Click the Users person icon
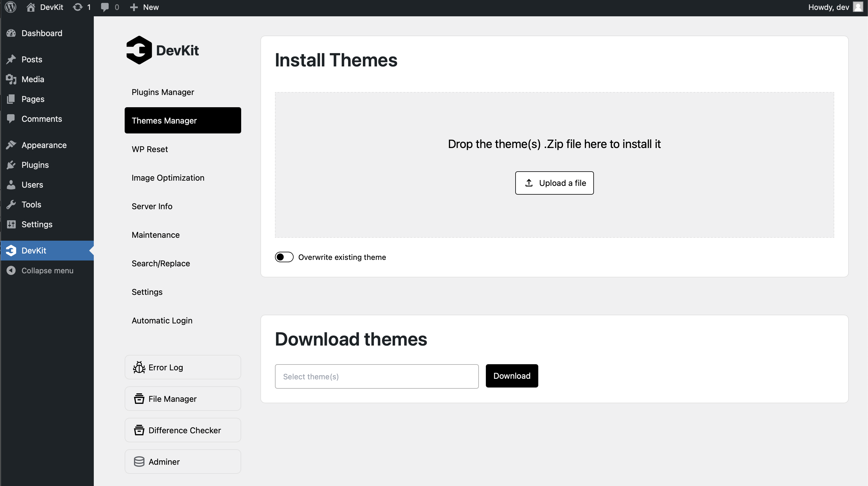Viewport: 868px width, 486px height. 11,185
